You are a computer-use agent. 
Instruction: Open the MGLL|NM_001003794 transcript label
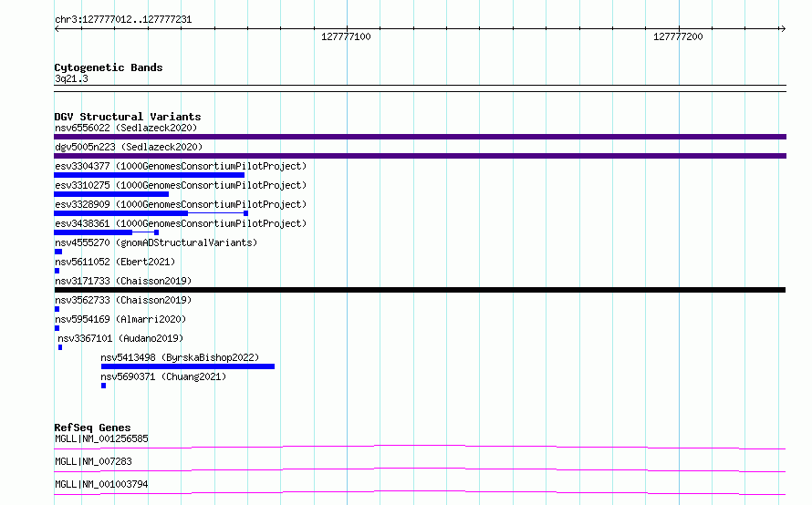tap(101, 484)
